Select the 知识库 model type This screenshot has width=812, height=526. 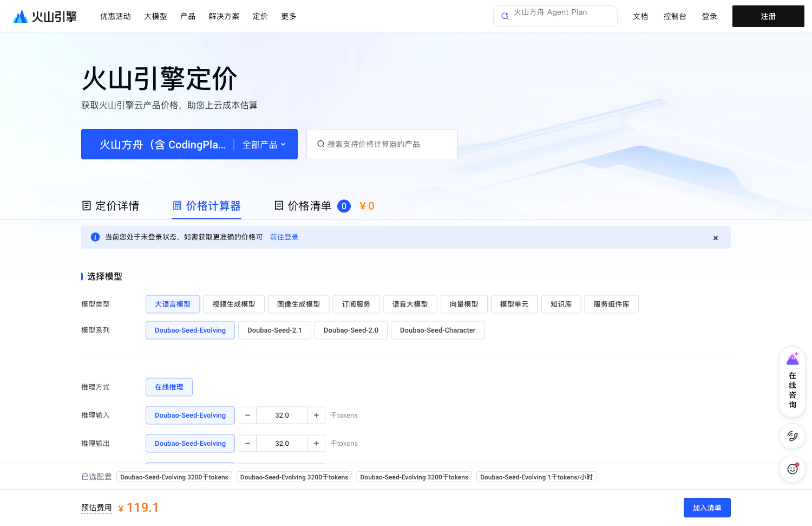click(x=561, y=304)
